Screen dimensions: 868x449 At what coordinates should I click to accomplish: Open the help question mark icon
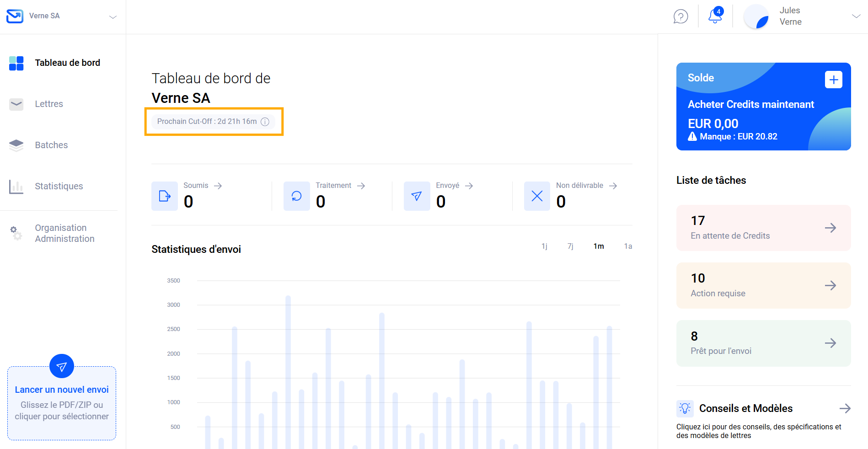point(680,16)
